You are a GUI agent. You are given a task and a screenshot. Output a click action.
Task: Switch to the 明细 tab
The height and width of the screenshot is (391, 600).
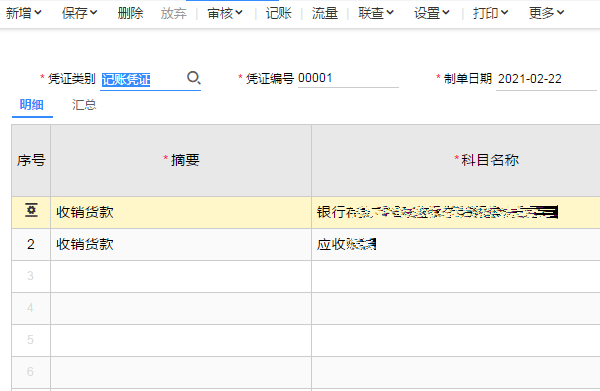pyautogui.click(x=32, y=104)
